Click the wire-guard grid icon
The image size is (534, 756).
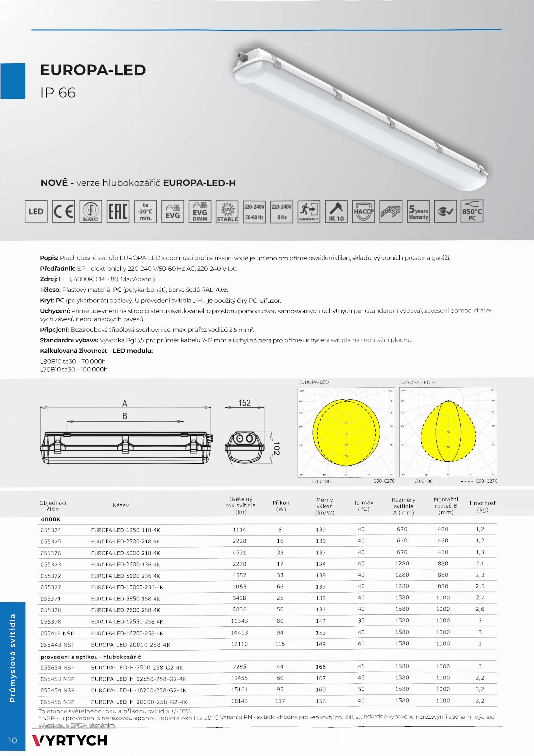(x=391, y=211)
